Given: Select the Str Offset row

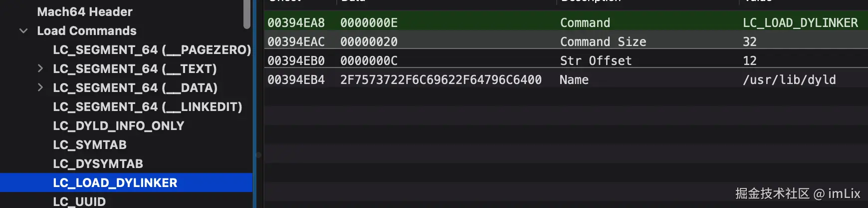Looking at the screenshot, I should pyautogui.click(x=566, y=60).
